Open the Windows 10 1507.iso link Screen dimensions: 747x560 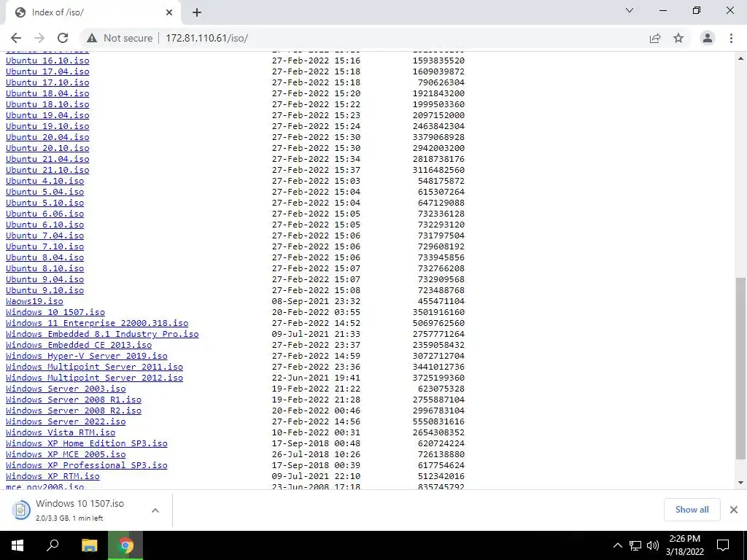[55, 312]
